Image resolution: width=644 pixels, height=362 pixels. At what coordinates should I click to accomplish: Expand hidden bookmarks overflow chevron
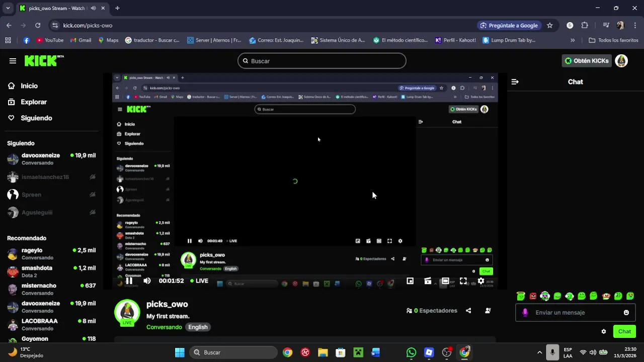[x=573, y=40]
